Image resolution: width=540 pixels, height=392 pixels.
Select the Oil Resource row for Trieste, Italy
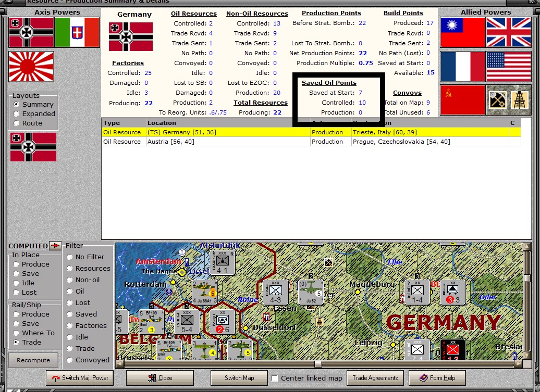pos(311,132)
